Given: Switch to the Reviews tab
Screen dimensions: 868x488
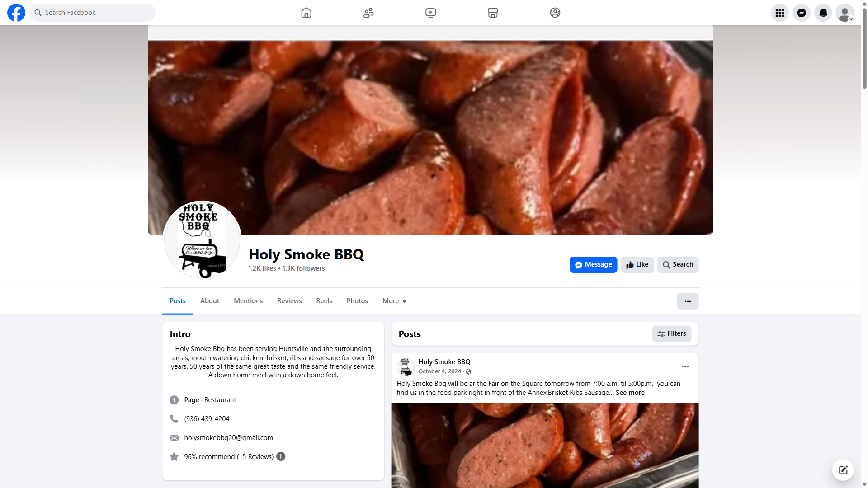Looking at the screenshot, I should coord(289,301).
